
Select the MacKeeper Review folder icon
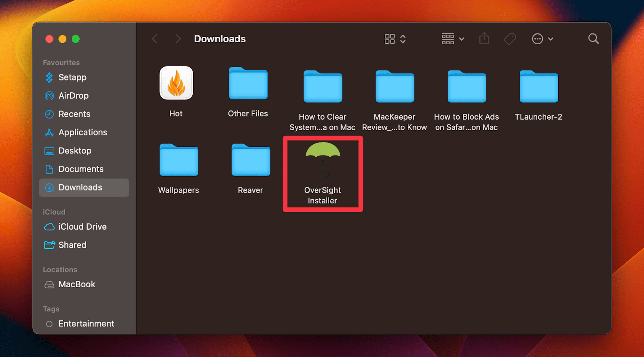point(395,86)
